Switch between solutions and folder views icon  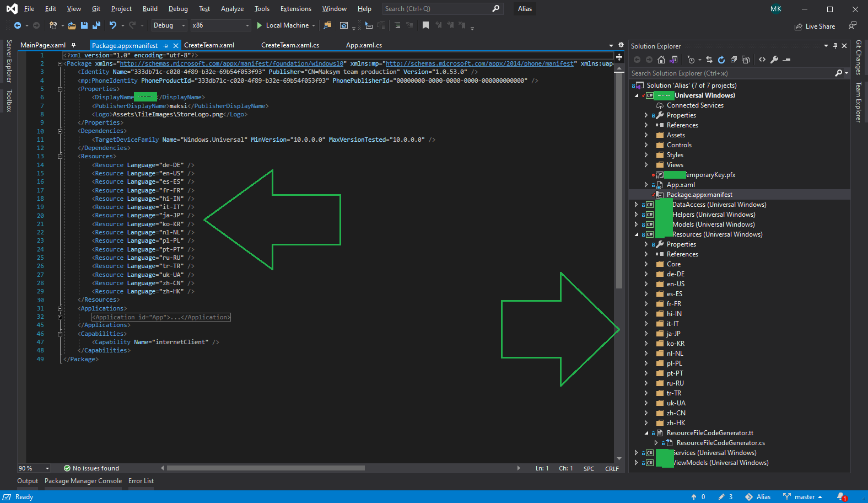673,60
